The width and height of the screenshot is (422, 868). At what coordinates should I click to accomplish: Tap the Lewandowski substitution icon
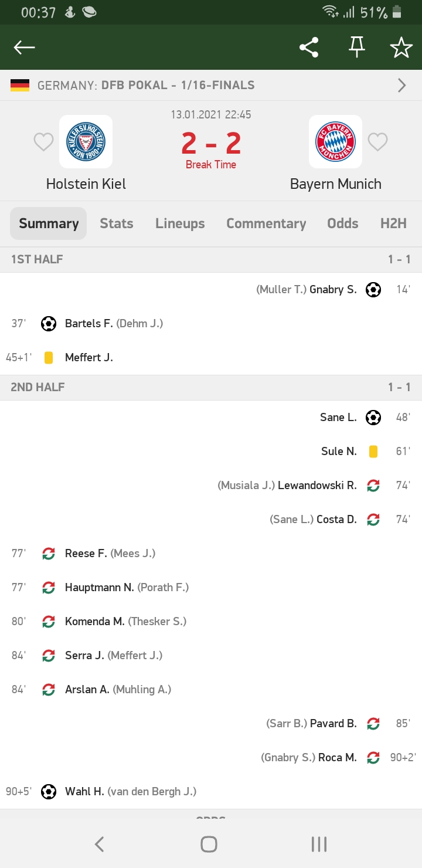[x=373, y=485]
